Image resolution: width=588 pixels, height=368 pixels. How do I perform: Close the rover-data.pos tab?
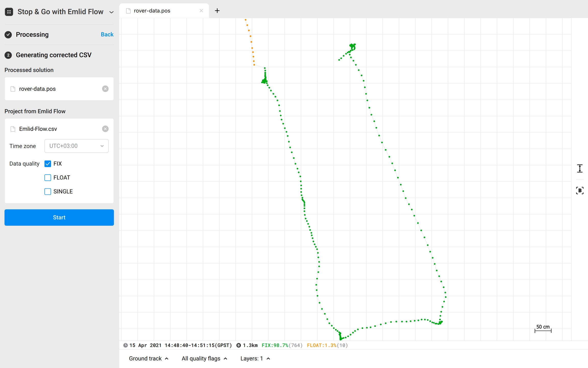tap(201, 11)
